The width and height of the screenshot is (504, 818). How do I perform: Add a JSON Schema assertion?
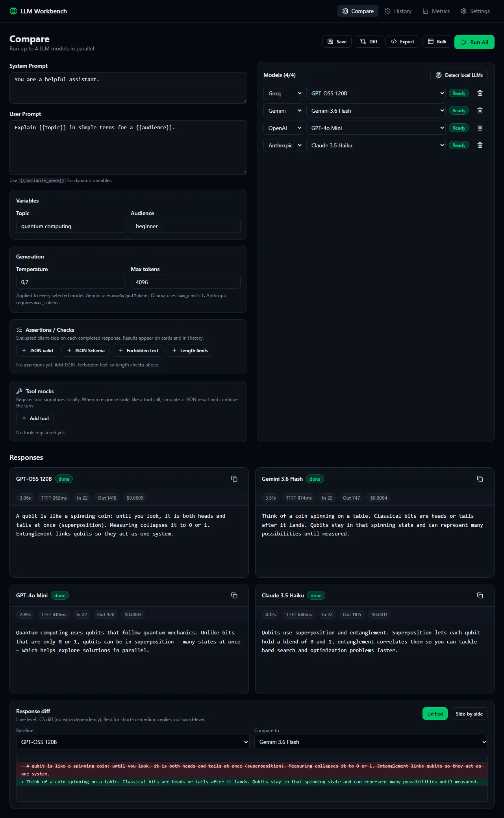click(x=86, y=351)
